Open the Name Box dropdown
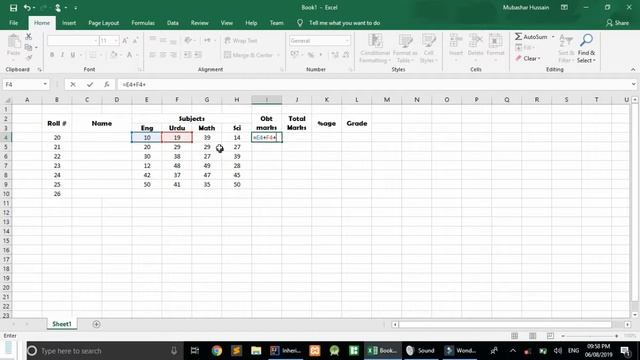The height and width of the screenshot is (360, 640). (x=45, y=84)
